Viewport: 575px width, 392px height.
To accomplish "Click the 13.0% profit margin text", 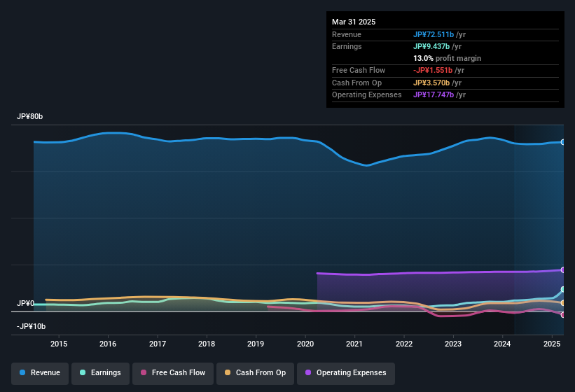I will (447, 58).
